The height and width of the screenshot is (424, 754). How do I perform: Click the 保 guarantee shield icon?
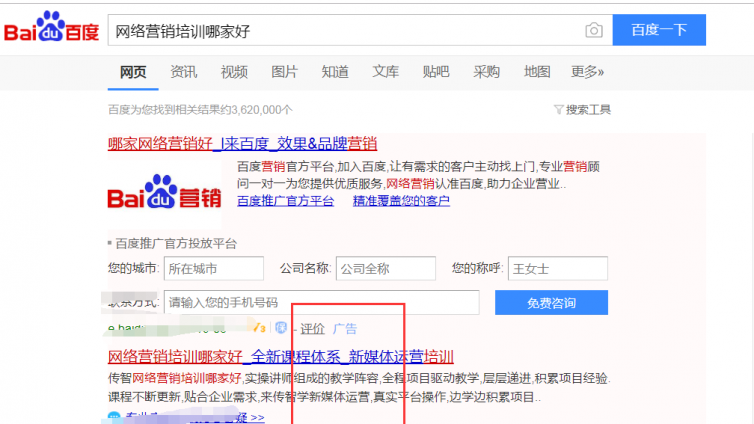(281, 328)
